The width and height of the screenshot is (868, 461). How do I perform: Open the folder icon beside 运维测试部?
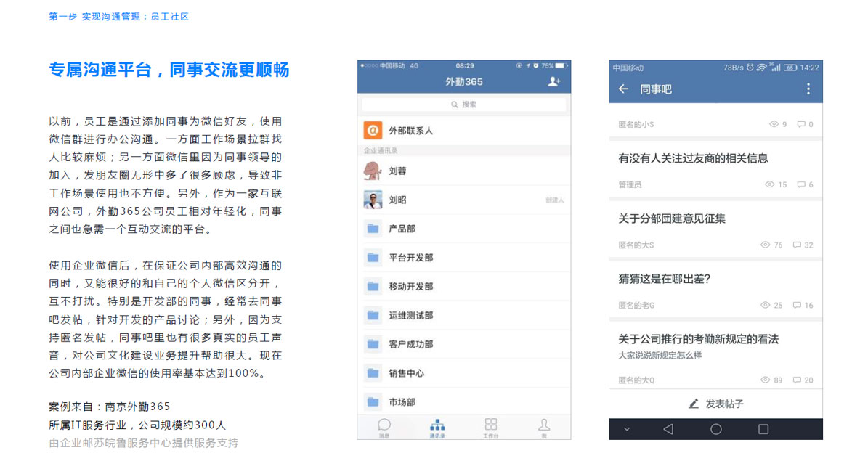[373, 315]
